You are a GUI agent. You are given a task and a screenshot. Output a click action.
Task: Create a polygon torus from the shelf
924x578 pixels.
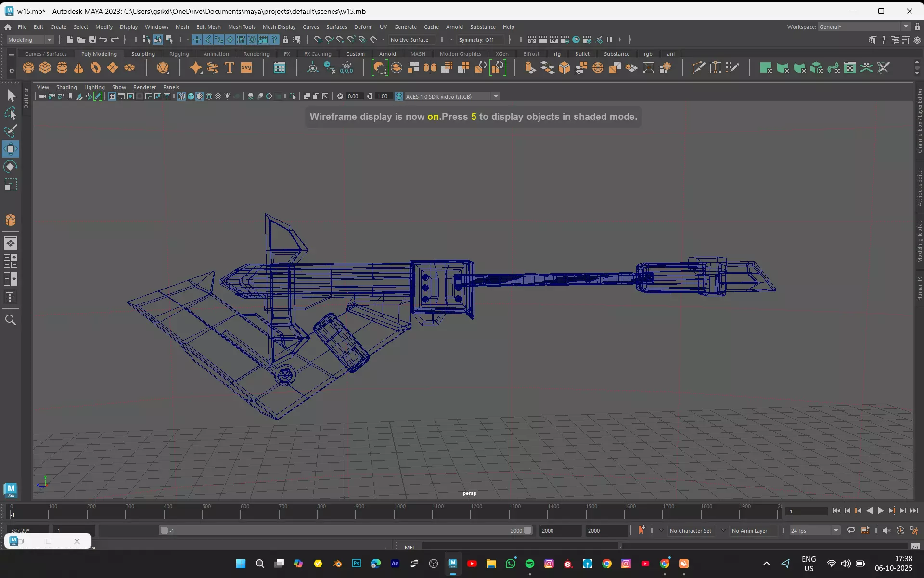96,68
